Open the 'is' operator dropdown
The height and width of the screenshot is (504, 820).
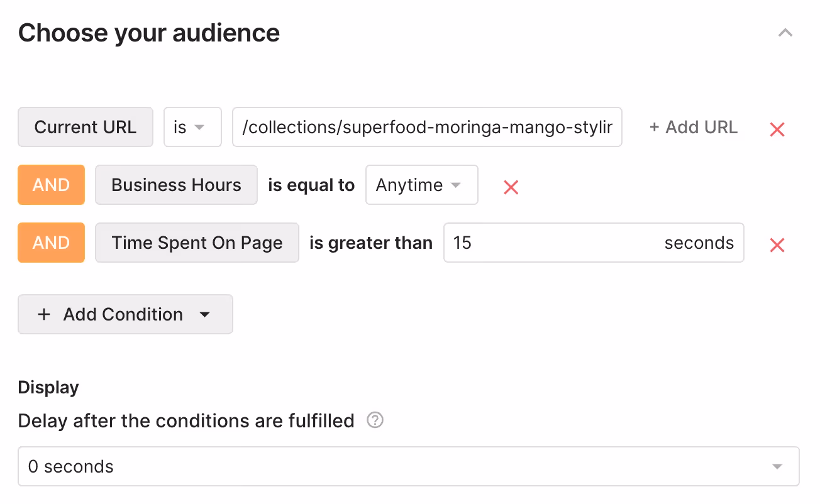[x=192, y=127]
